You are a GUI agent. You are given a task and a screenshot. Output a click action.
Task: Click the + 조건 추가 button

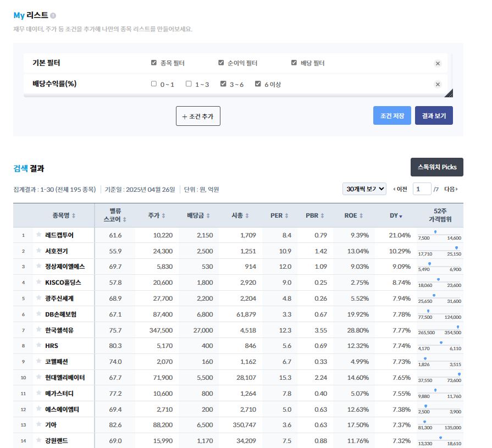[x=198, y=116]
